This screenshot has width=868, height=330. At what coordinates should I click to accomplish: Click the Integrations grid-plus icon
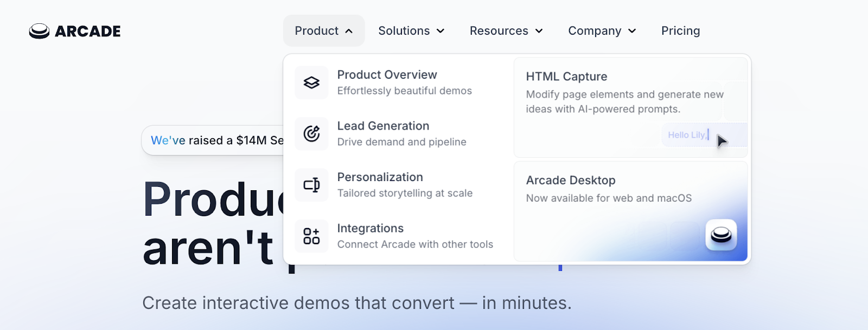click(311, 236)
